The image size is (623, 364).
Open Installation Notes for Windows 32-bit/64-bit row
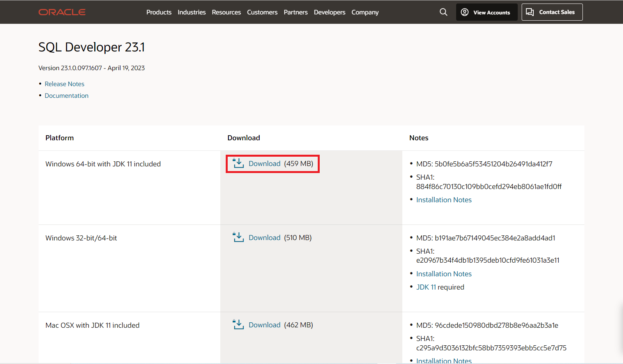(444, 274)
